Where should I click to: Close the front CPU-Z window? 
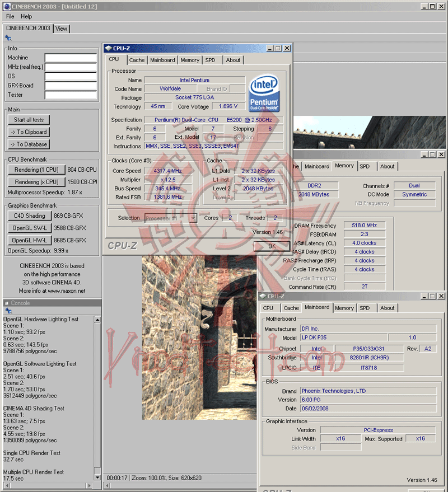point(287,48)
